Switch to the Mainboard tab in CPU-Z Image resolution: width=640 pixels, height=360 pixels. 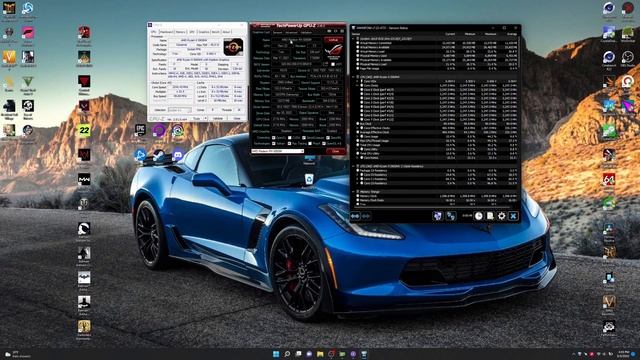point(166,32)
